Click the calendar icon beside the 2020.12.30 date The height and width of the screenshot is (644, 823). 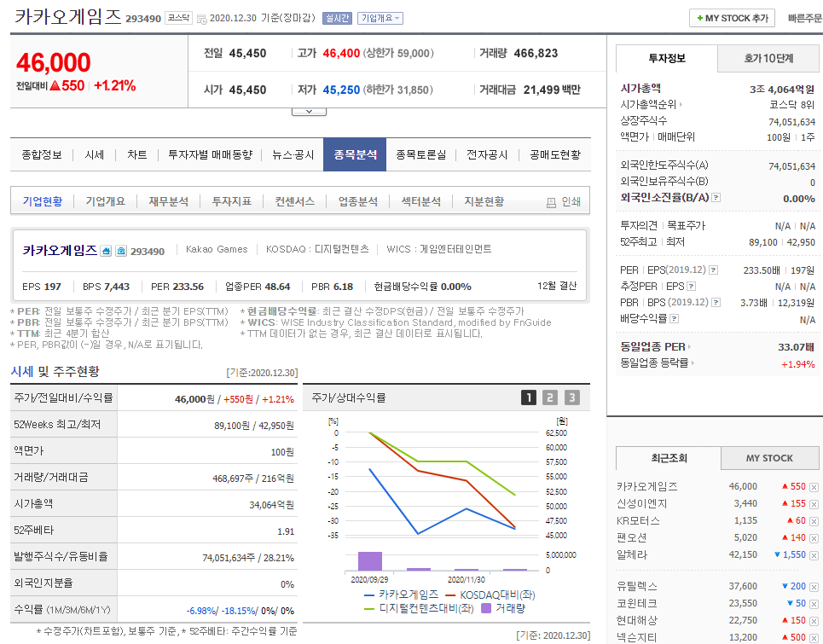(202, 20)
